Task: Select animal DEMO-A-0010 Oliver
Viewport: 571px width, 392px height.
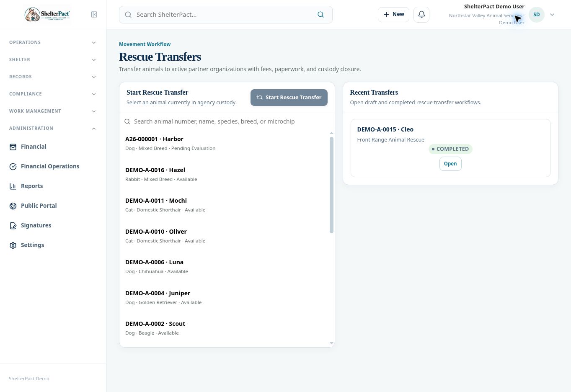Action: coord(225,236)
